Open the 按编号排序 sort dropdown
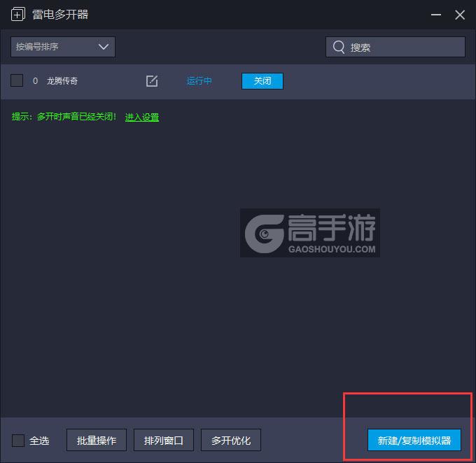This screenshot has width=476, height=463. [63, 47]
